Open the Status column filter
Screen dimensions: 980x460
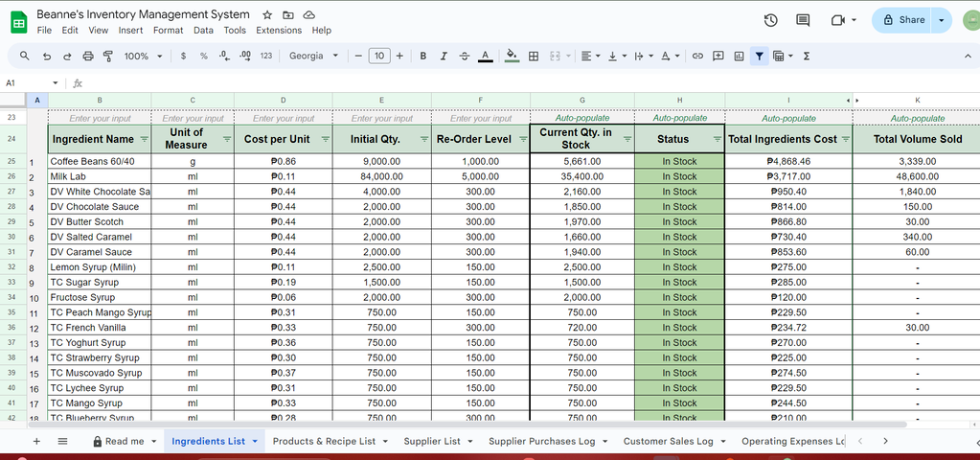(x=717, y=139)
